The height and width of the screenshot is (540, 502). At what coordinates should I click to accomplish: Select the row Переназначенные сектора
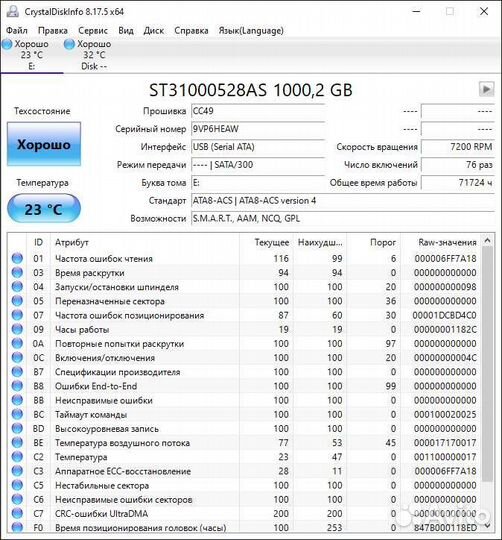(x=244, y=301)
